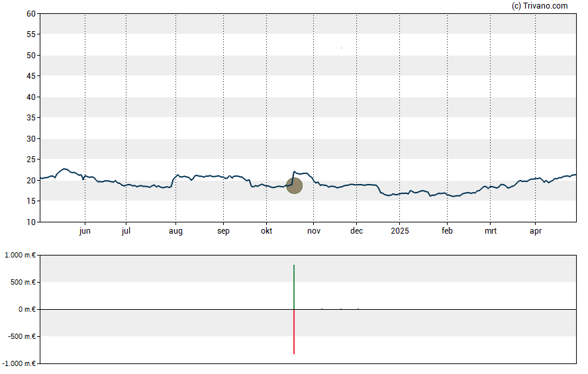Click the brown circular marker on the price line
This screenshot has height=374, width=588.
coord(295,186)
